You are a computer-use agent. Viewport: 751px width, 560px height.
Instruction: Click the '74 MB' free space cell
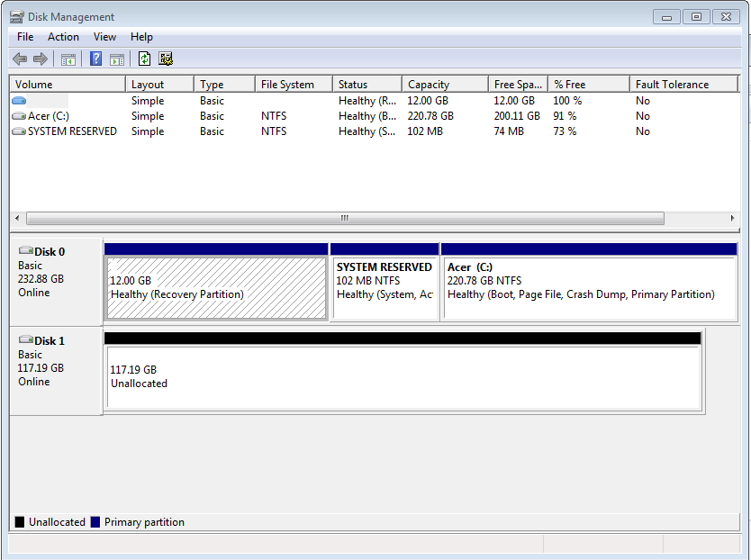click(x=509, y=131)
